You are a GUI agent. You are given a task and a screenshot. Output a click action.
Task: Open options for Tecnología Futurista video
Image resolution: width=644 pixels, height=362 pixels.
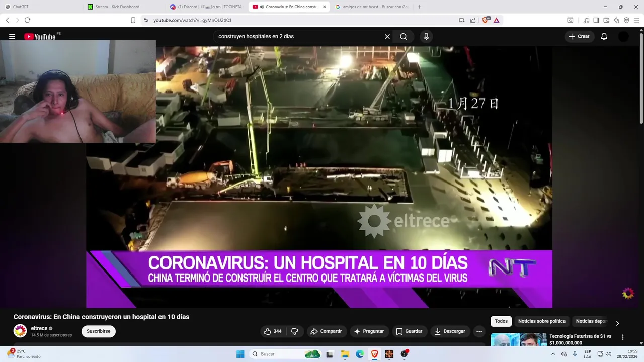tap(623, 337)
